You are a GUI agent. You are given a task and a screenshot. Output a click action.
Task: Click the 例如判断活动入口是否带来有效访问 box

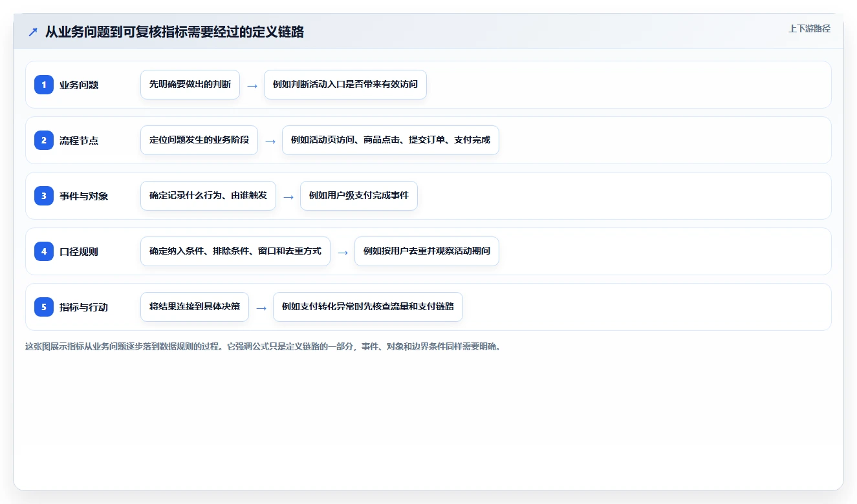click(x=345, y=85)
